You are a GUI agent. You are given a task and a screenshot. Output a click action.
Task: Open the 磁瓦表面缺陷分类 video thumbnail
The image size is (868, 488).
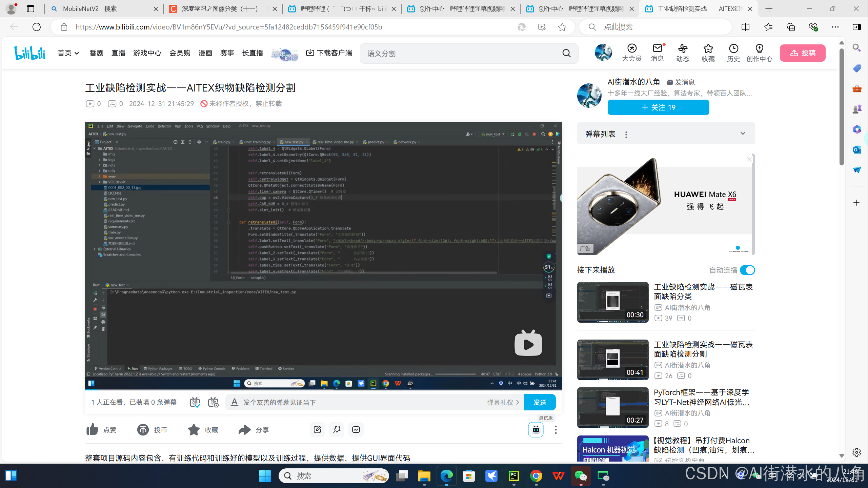pos(613,302)
